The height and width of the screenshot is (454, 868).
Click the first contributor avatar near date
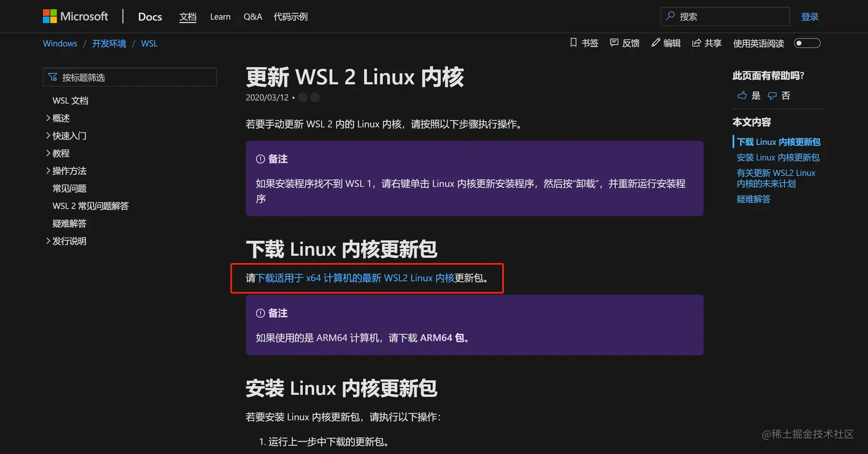(303, 98)
